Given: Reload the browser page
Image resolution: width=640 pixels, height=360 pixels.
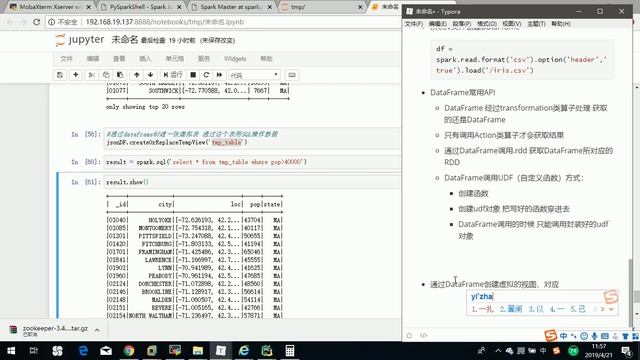Looking at the screenshot, I should coord(36,22).
